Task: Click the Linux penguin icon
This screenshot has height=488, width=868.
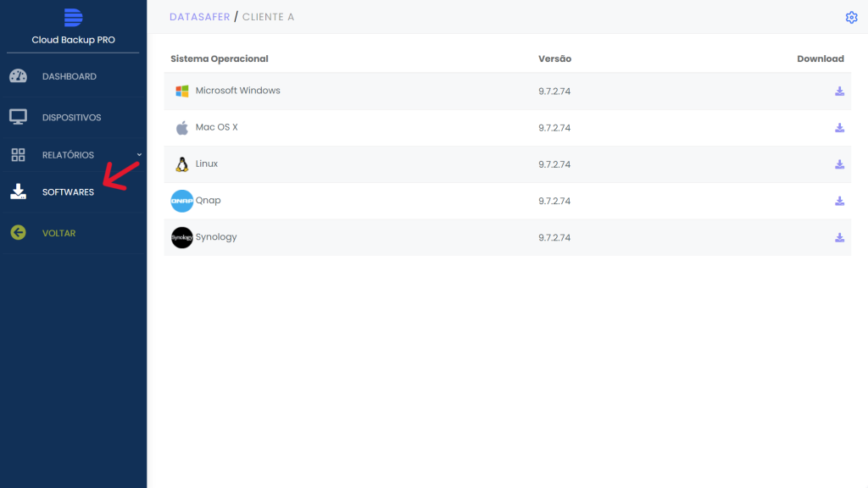Action: pos(181,164)
